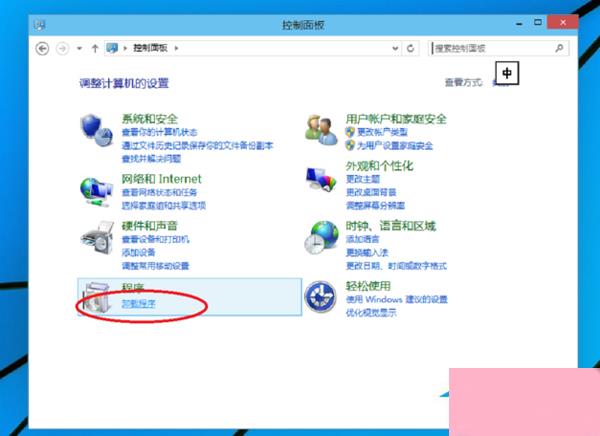600x436 pixels.
Task: Click the 控制面板 breadcrumb
Action: click(x=150, y=48)
